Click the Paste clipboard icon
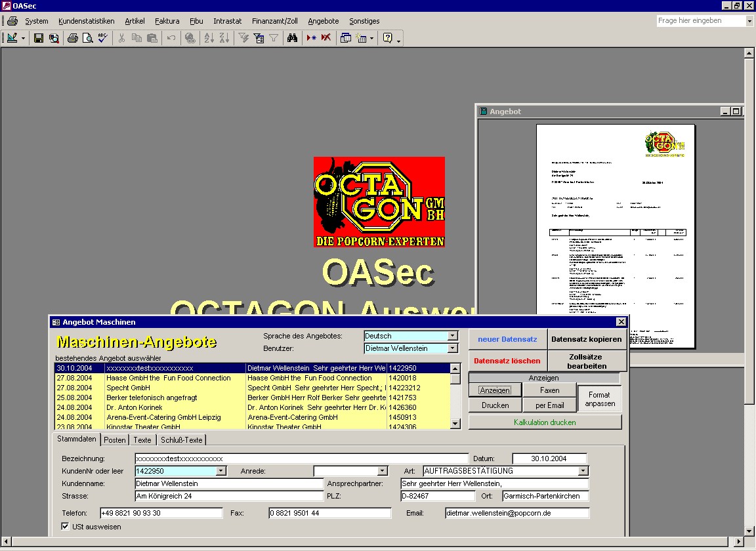Image resolution: width=756 pixels, height=551 pixels. (x=152, y=38)
